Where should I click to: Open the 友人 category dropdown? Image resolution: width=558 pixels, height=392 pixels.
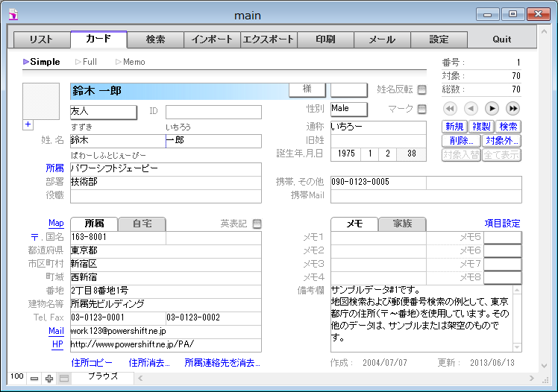coord(103,112)
